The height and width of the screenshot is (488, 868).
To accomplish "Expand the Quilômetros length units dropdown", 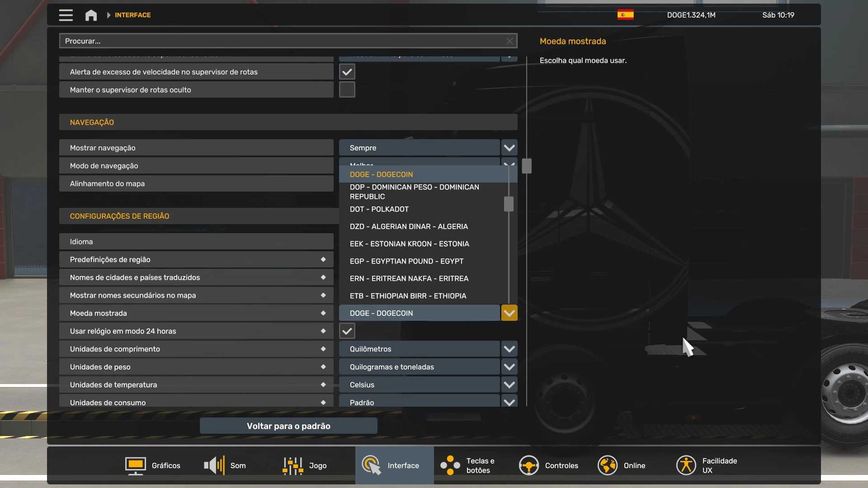I will click(509, 349).
